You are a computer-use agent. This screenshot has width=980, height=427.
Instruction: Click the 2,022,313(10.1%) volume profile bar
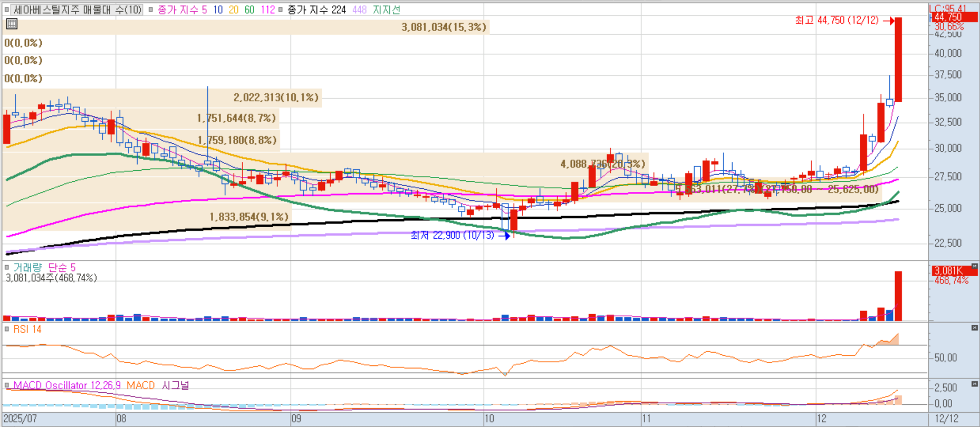tap(162, 98)
